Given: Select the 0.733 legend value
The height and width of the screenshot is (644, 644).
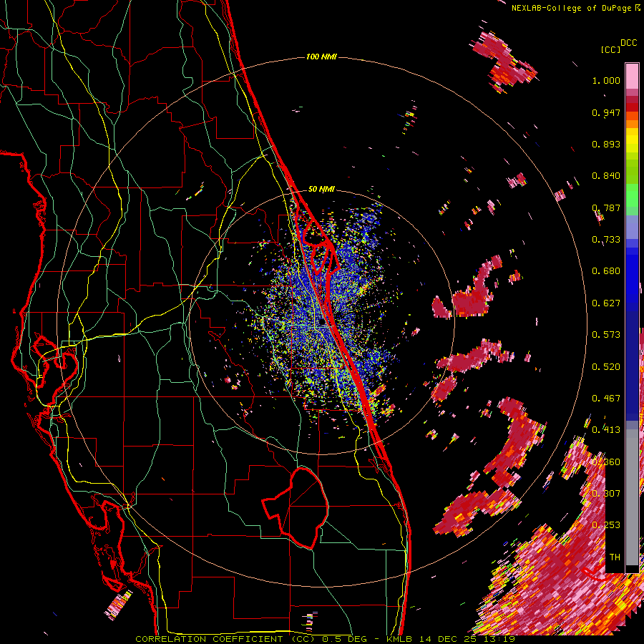Looking at the screenshot, I should tap(606, 240).
